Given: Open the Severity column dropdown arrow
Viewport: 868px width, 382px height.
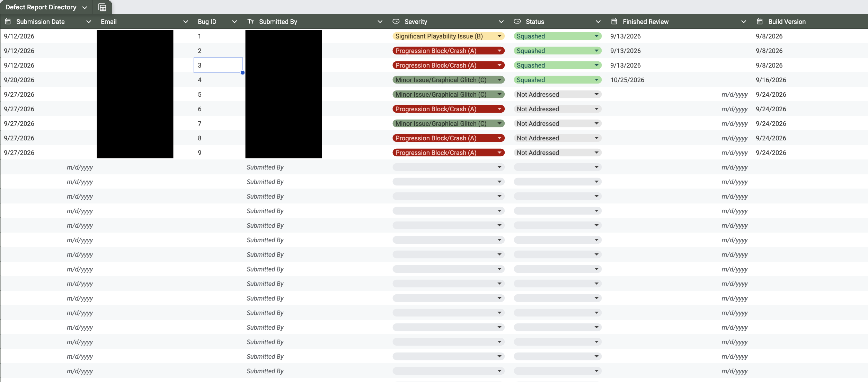Looking at the screenshot, I should [x=501, y=21].
